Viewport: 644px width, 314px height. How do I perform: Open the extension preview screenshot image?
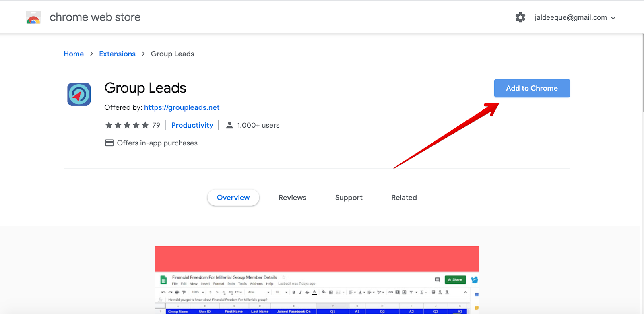coord(317,280)
